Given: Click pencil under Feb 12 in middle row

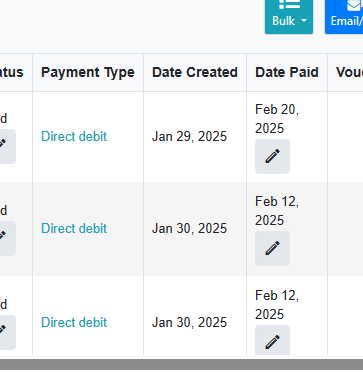Looking at the screenshot, I should coord(272,248).
